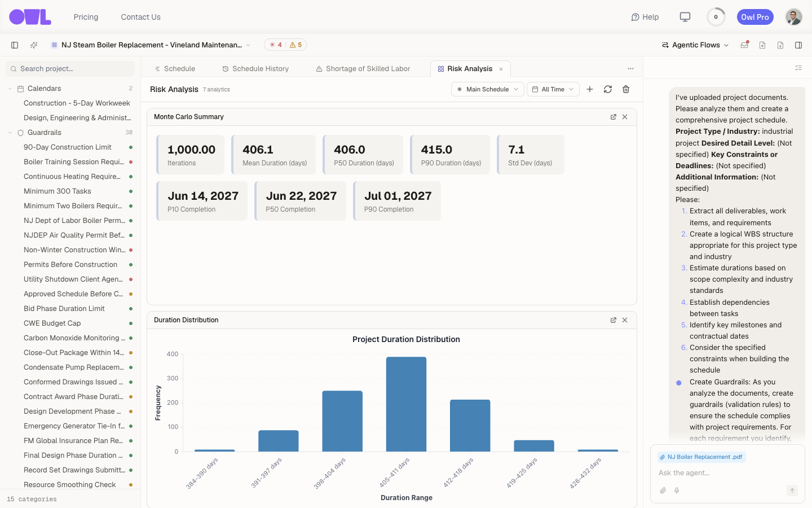Close the Risk Analysis tab
The image size is (812, 508).
coord(501,69)
